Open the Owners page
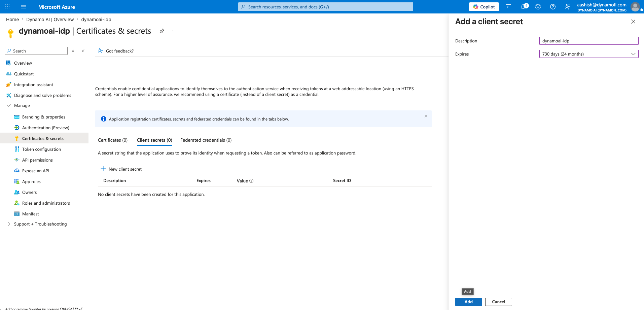Viewport: 644px width, 310px height. [x=30, y=192]
